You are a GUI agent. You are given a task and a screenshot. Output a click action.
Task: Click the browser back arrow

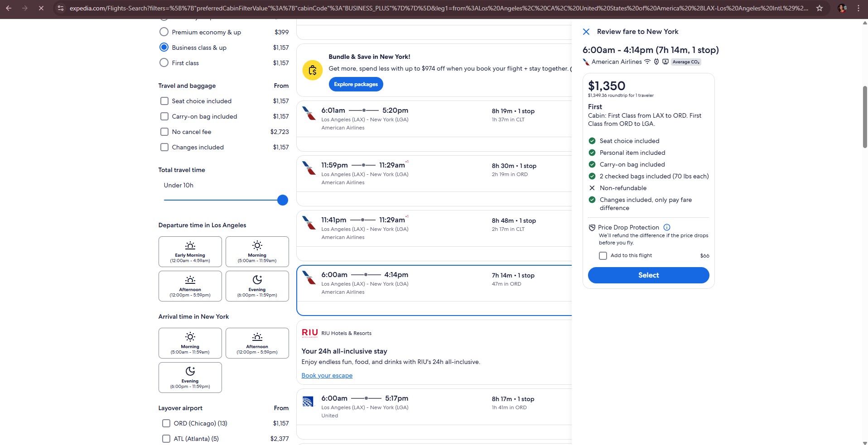point(9,8)
